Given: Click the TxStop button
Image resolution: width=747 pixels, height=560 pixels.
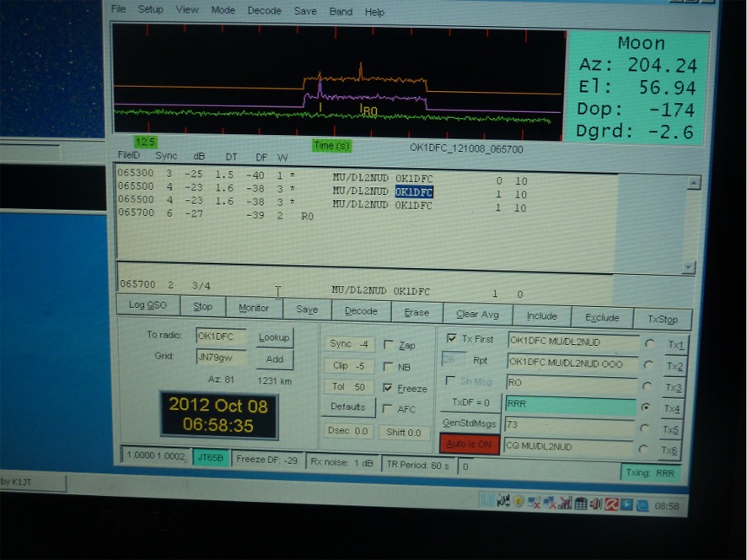Looking at the screenshot, I should [663, 320].
